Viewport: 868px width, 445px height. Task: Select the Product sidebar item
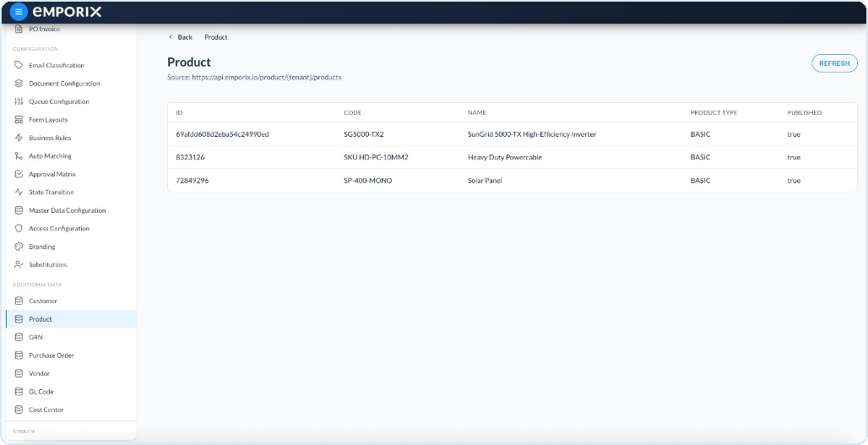72,319
